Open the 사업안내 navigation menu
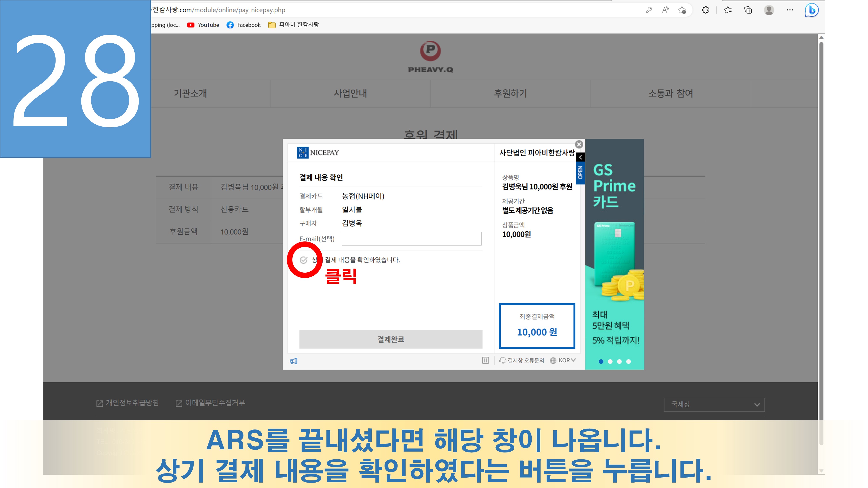 point(350,93)
